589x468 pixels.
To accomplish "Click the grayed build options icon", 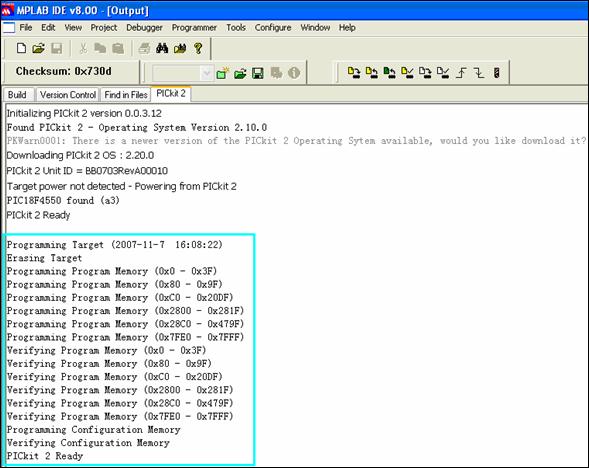I will click(x=276, y=73).
